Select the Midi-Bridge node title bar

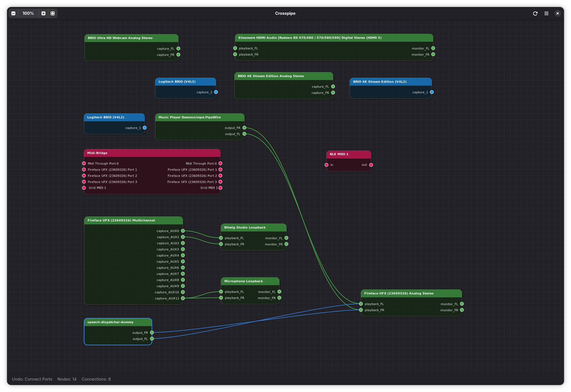click(x=152, y=153)
